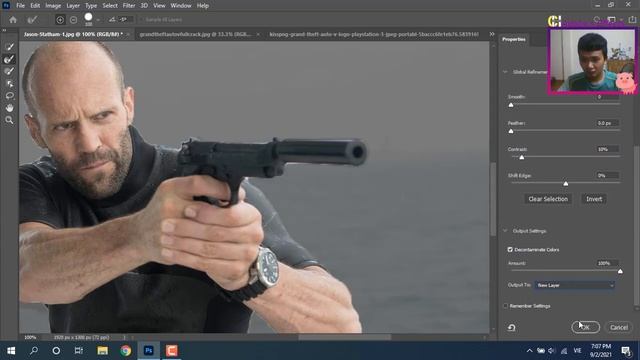The height and width of the screenshot is (360, 640).
Task: Switch brush to add to selection
Action: (x=60, y=20)
